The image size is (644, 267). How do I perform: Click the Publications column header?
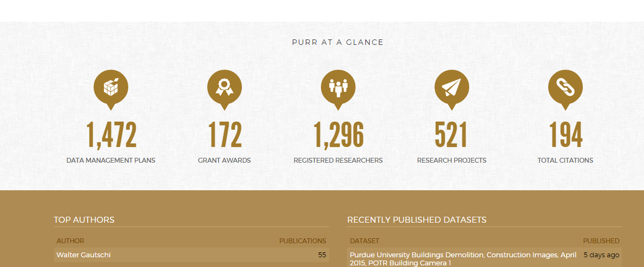(303, 241)
